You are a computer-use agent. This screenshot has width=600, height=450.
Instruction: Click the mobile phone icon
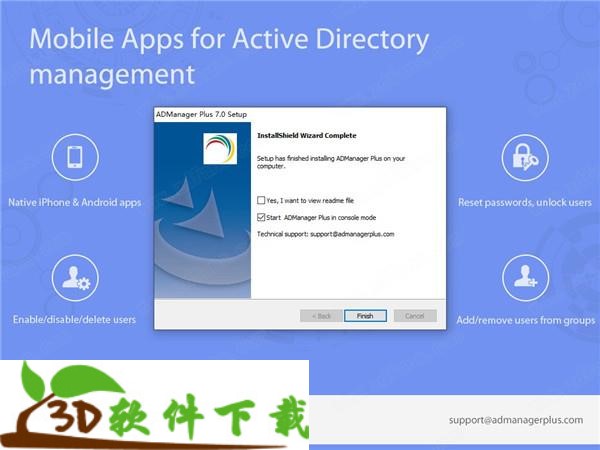tap(75, 157)
